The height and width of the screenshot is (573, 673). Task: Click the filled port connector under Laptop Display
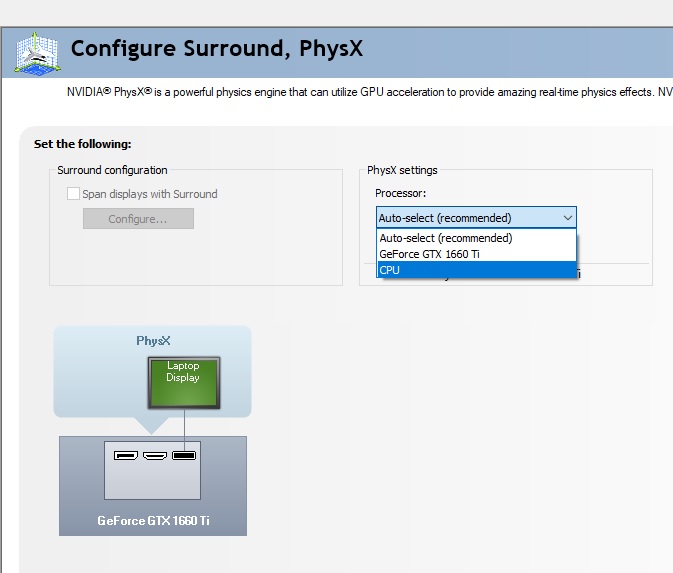pos(184,455)
